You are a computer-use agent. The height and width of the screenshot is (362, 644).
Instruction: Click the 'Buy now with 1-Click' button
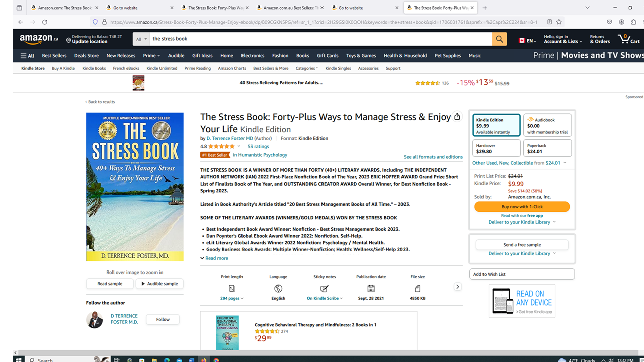point(522,207)
